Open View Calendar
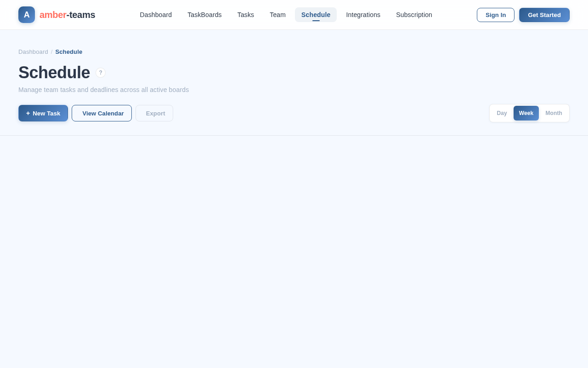The image size is (588, 368). 102,113
